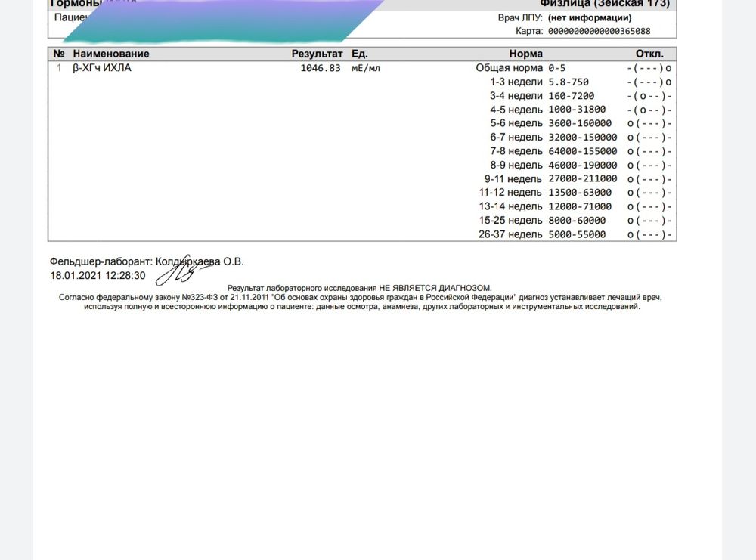756x560 pixels.
Task: Click the 1-3 недели range 5.8-750
Action: pyautogui.click(x=568, y=82)
